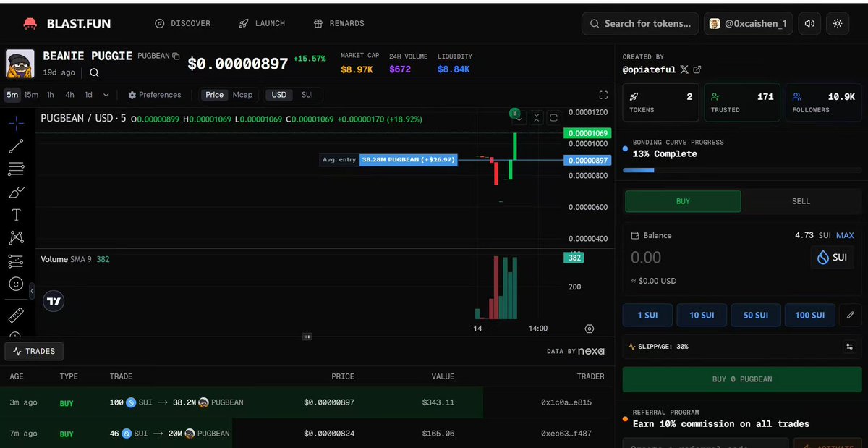Image resolution: width=868 pixels, height=448 pixels.
Task: Open trader address 0x1c0a…e815
Action: (x=566, y=402)
